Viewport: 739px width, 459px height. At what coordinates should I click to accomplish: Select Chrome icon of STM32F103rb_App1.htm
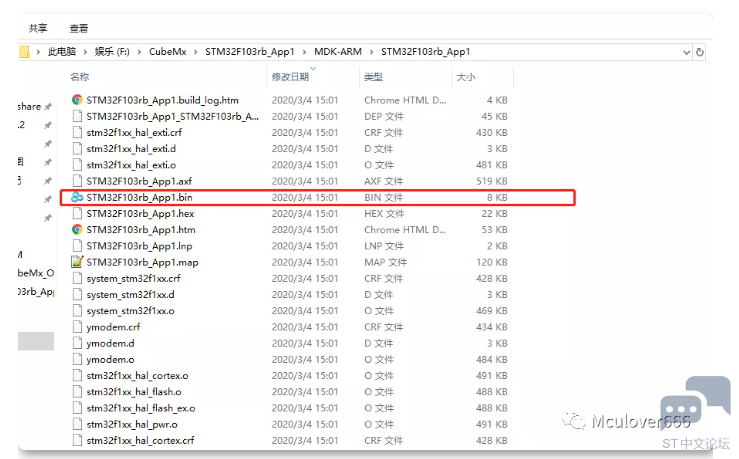click(x=77, y=230)
